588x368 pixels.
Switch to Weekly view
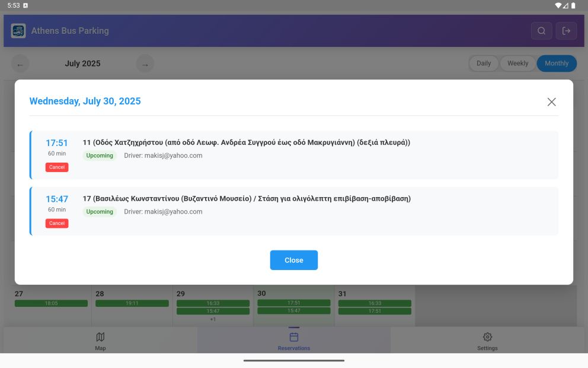coord(517,64)
